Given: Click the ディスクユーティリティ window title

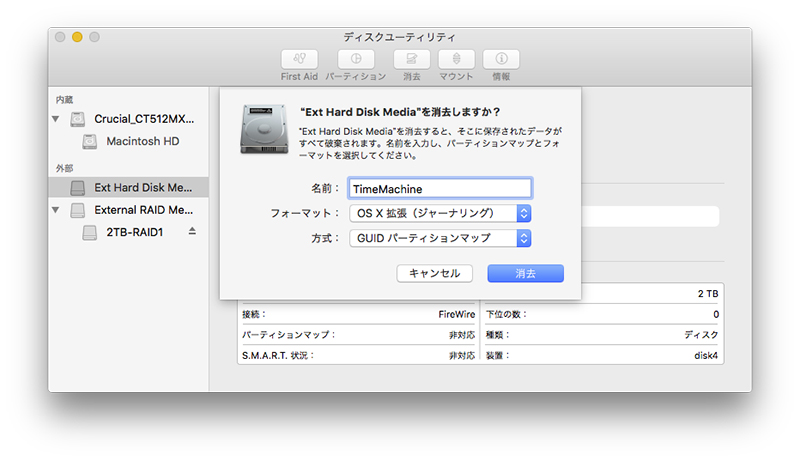Looking at the screenshot, I should [x=399, y=37].
